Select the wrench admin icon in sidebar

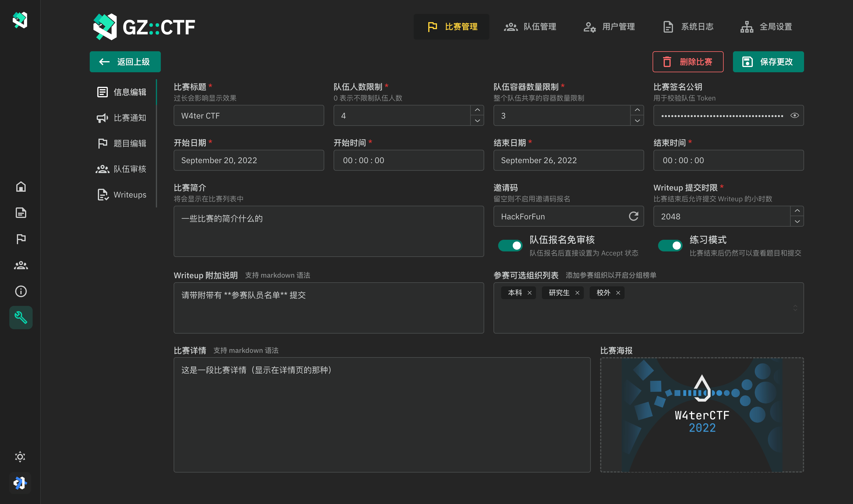[x=21, y=318]
